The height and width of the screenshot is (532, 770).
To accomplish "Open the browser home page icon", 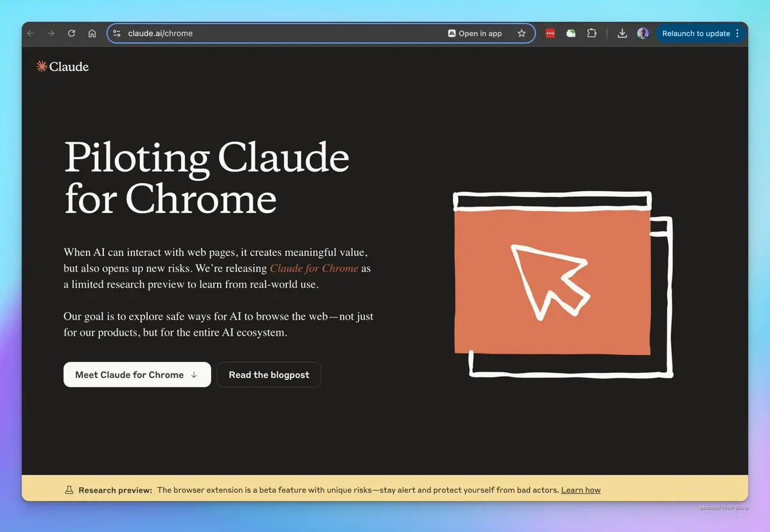I will 92,33.
